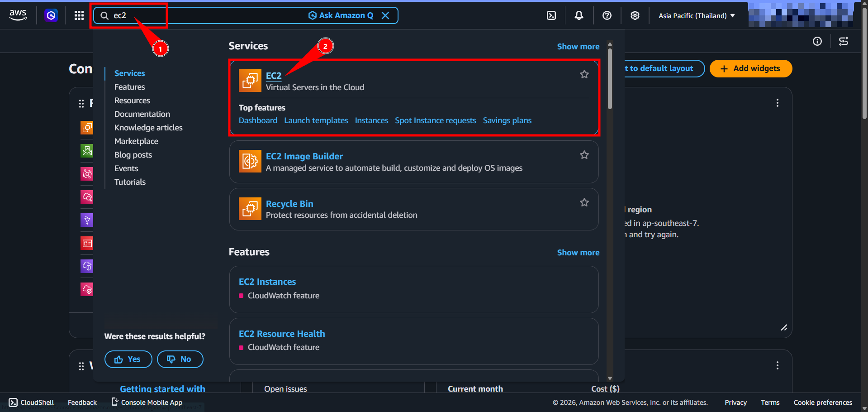Open the Savings plans link

(507, 120)
